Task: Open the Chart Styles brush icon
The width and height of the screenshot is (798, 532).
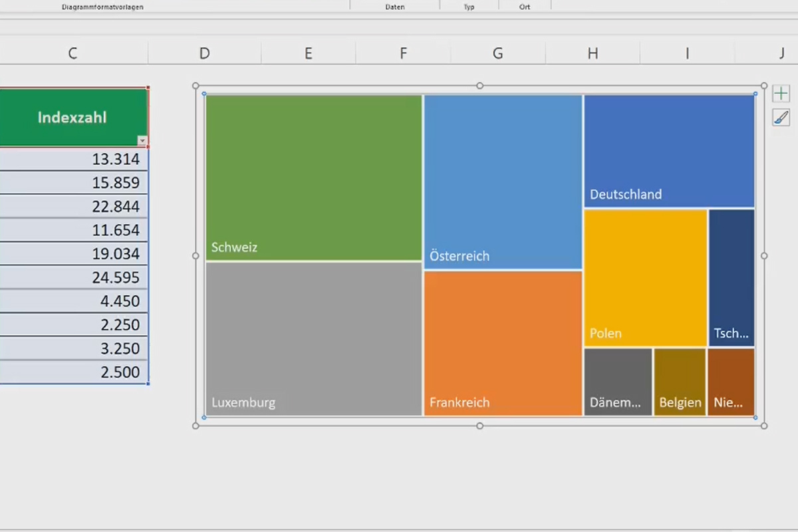Action: coord(780,117)
